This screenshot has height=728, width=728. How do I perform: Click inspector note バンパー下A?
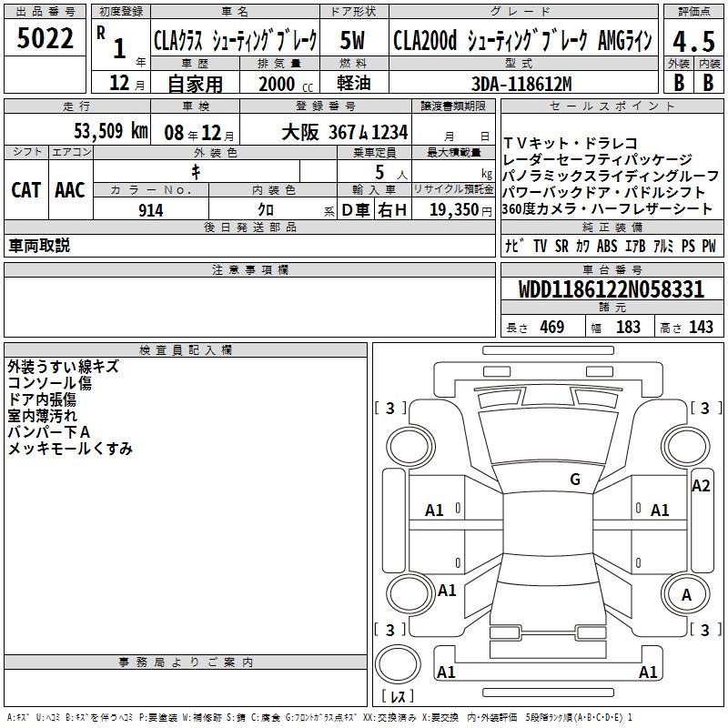click(49, 431)
